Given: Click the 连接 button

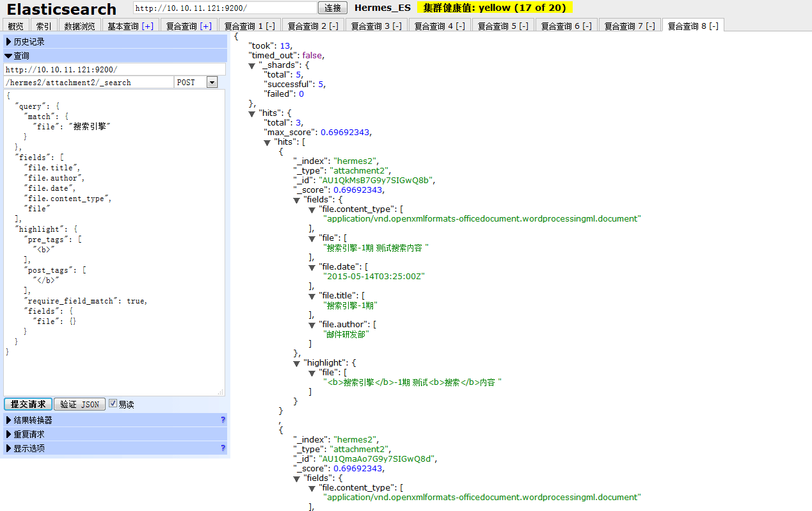Looking at the screenshot, I should pyautogui.click(x=333, y=8).
